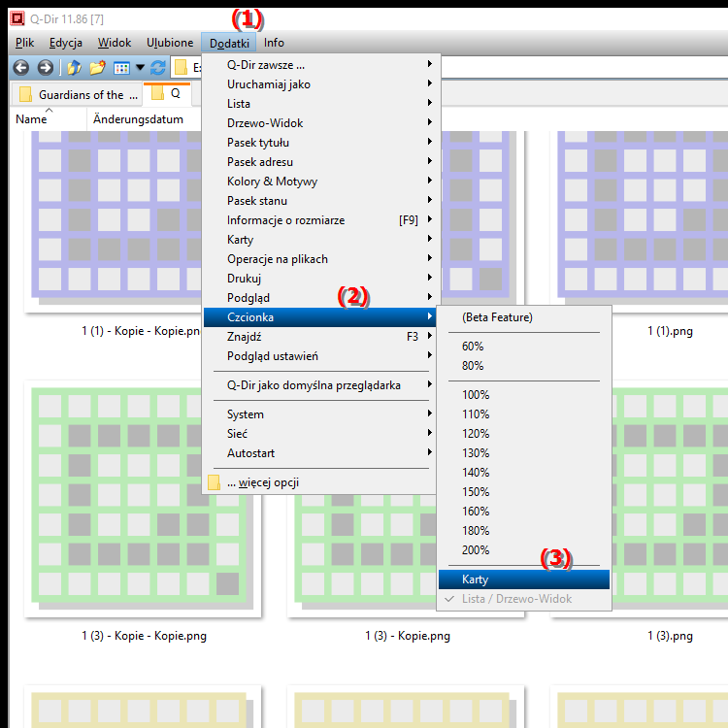Select the highlighted Czcionka menu entry
This screenshot has height=728, width=728.
click(x=319, y=317)
